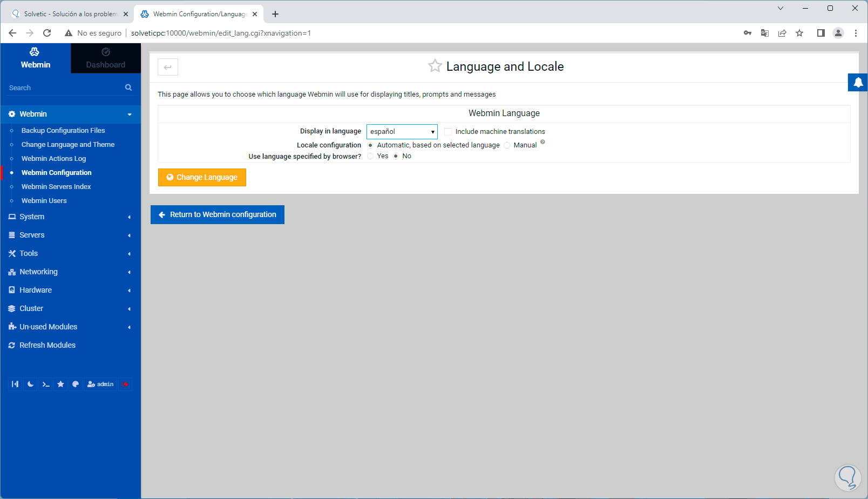Expand the Tools sidebar section
Screen dimensions: 868x499
coord(70,253)
